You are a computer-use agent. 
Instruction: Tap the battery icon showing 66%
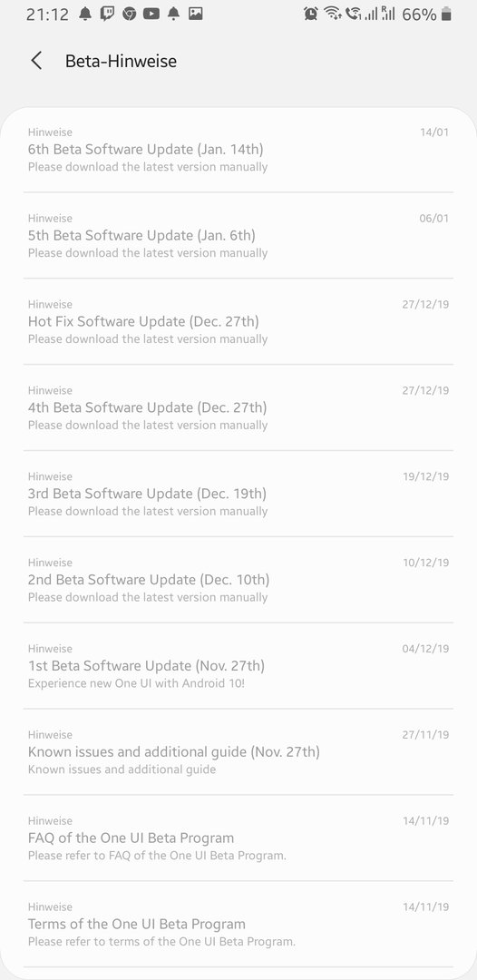pos(446,15)
